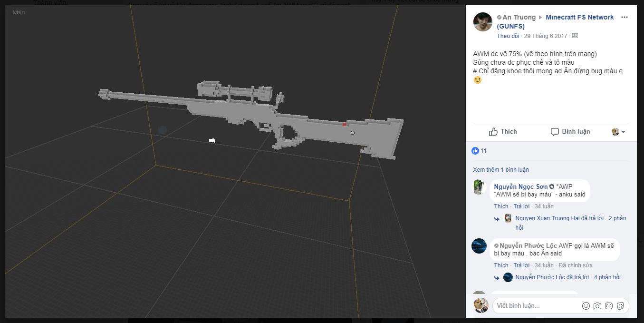This screenshot has width=644, height=323.
Task: Open An Truong's profile link
Action: 519,17
